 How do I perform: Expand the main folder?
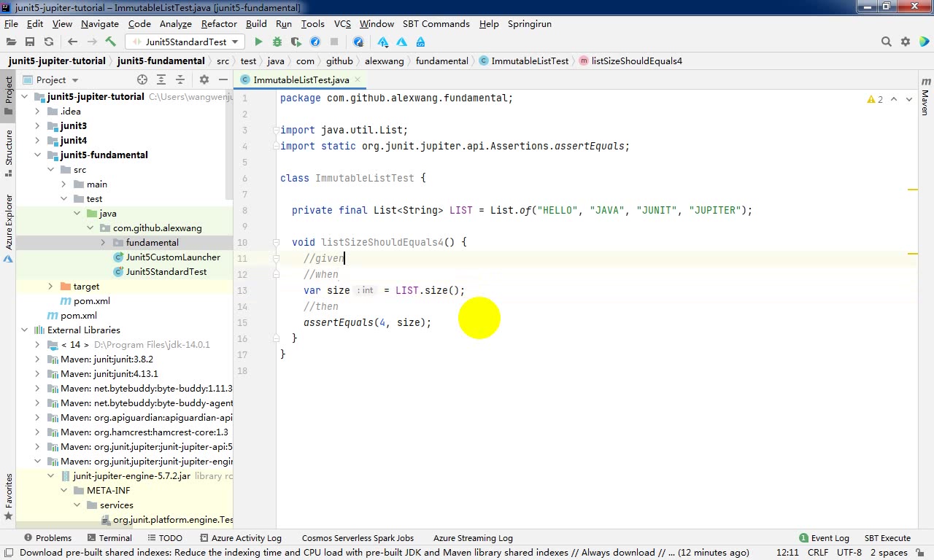pyautogui.click(x=64, y=184)
